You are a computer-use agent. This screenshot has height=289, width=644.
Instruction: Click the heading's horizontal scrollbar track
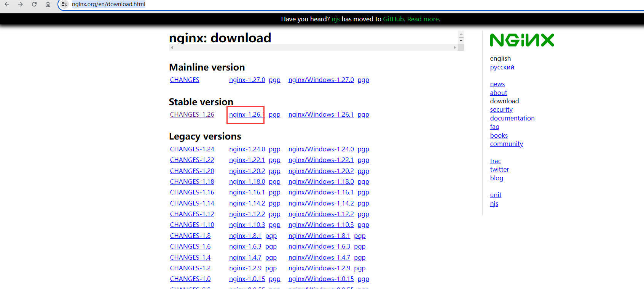coord(313,48)
